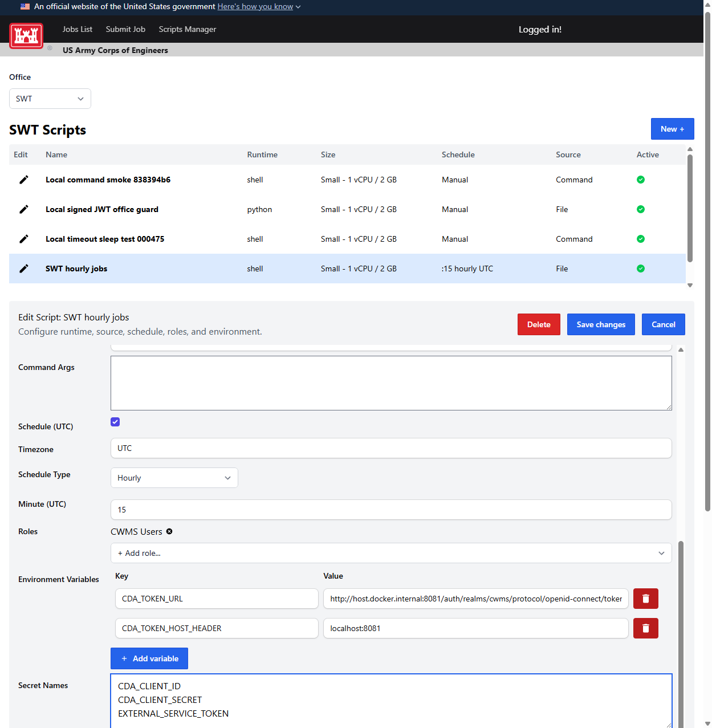Click green active icon on SWT hourly jobs

tap(641, 269)
